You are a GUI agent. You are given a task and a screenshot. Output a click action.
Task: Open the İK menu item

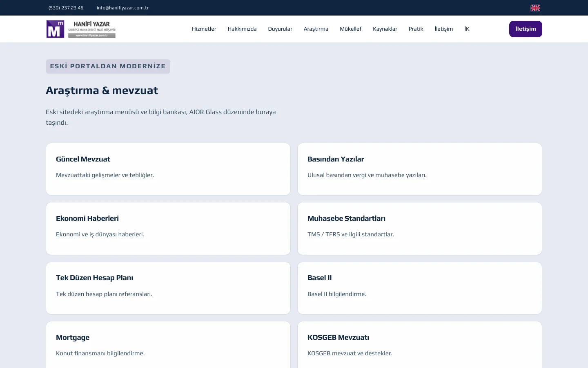[x=467, y=29]
